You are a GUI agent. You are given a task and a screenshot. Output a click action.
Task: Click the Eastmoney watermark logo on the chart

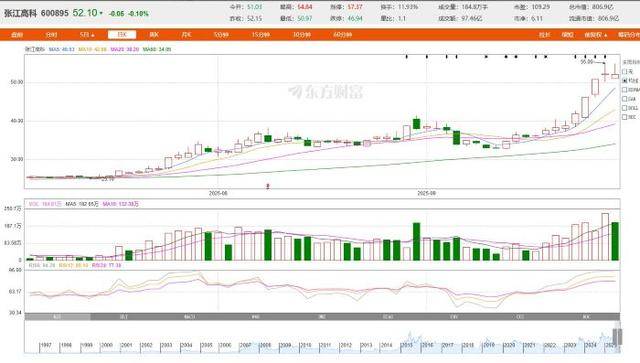coord(326,92)
